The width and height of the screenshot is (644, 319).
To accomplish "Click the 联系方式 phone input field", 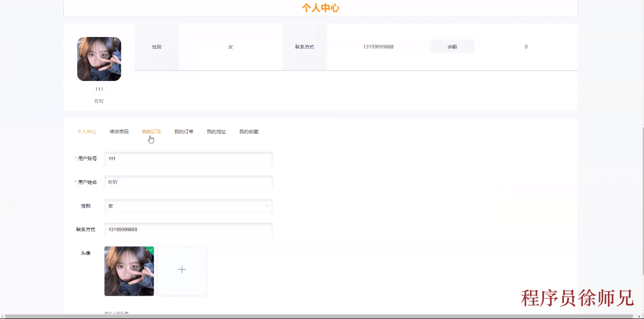I will click(x=188, y=229).
